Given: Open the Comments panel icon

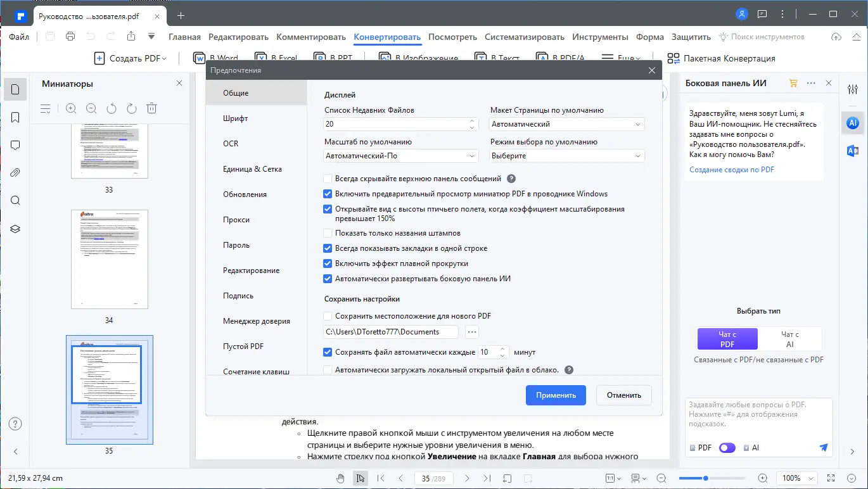Looking at the screenshot, I should pyautogui.click(x=15, y=145).
